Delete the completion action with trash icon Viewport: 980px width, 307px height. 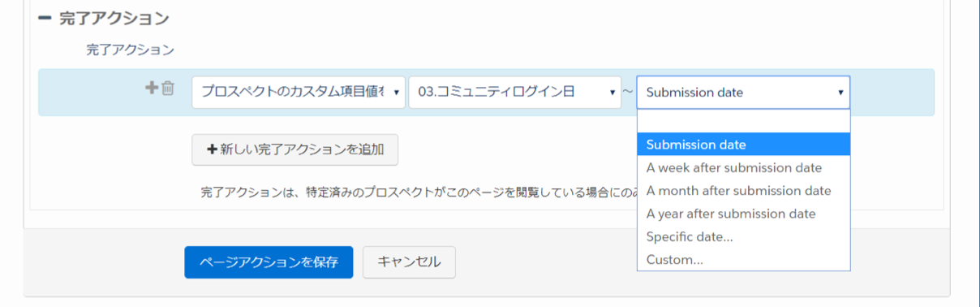click(x=167, y=88)
